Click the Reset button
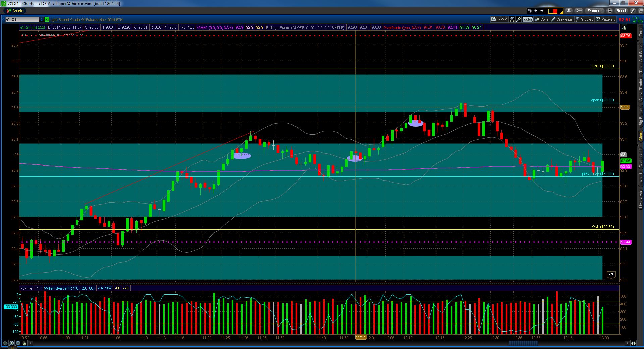 (621, 11)
